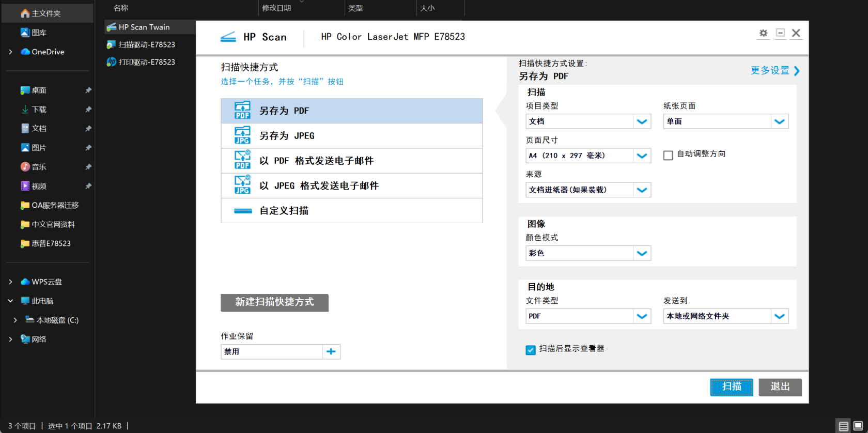Select 以 JPEG 格式发送电子邮件 shortcut

(x=352, y=185)
